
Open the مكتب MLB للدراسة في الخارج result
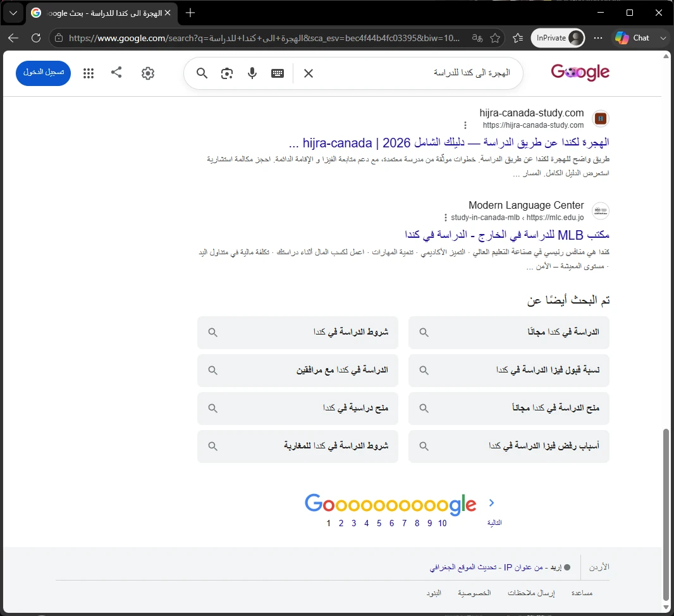click(x=507, y=235)
